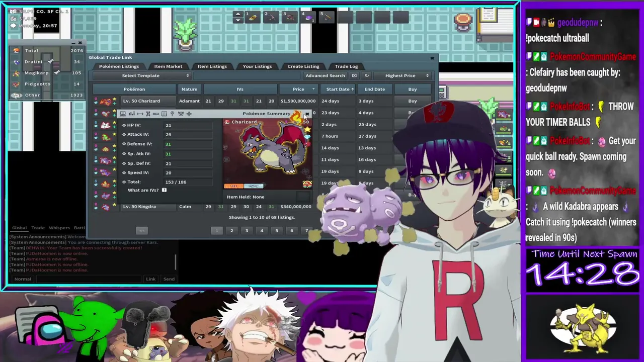Click the Flying type badge in summary

(254, 186)
